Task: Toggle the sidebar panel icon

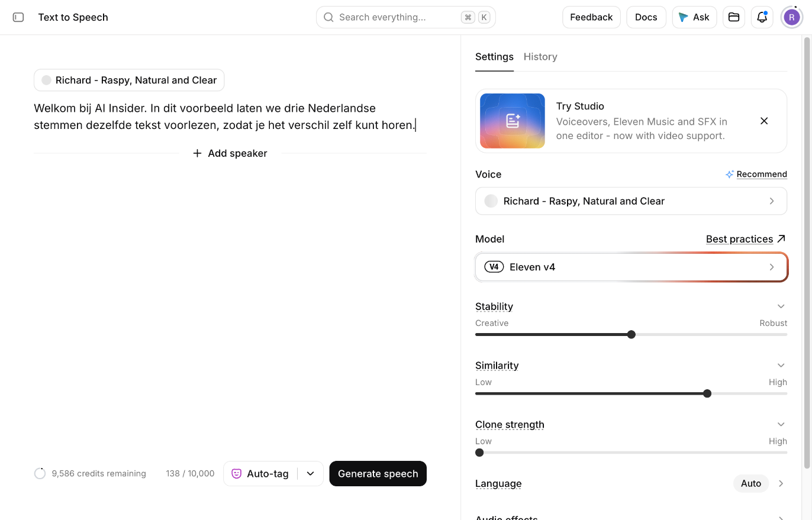Action: click(18, 17)
